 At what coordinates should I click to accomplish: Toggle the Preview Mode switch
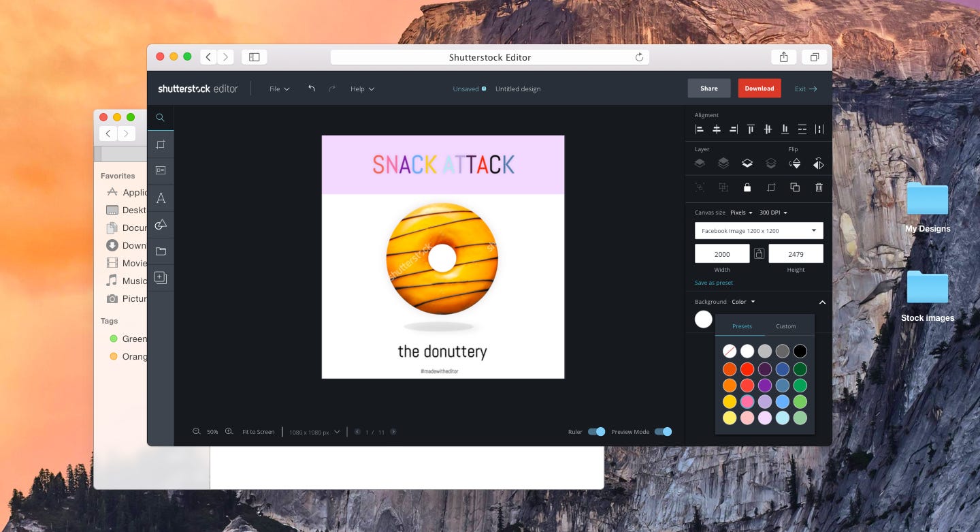pyautogui.click(x=664, y=432)
